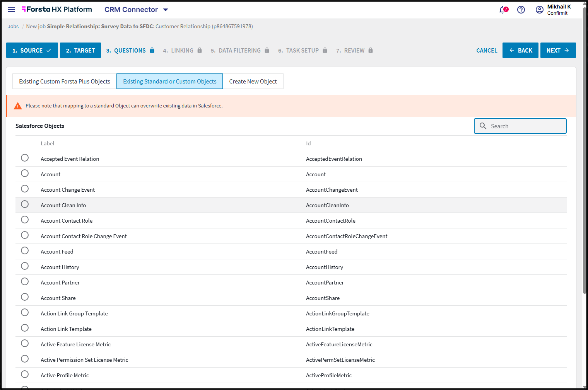Image resolution: width=588 pixels, height=390 pixels.
Task: Click the ActivePermSetLicenseMetric id cell
Action: 340,360
